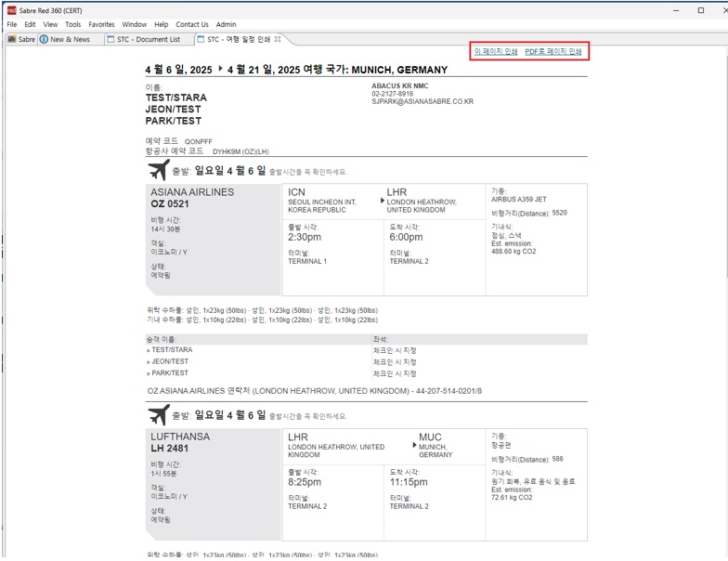Click the airplane icon for OZ 0521 departure
This screenshot has height=561, width=728.
tap(159, 169)
